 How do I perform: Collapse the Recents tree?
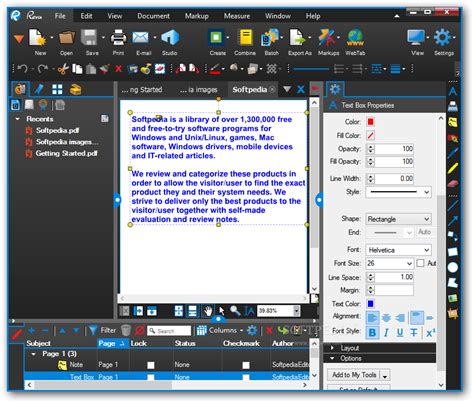[18, 119]
